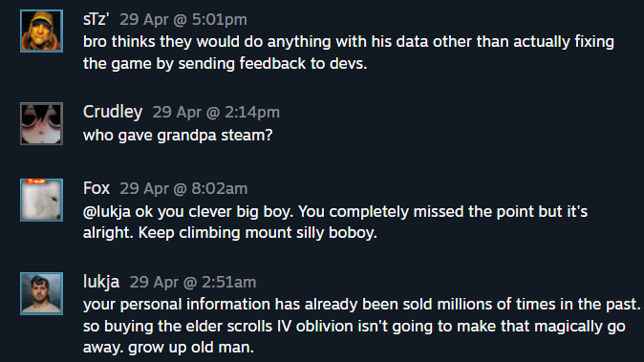Click sTz' comment starting 'bro thinks they'
Viewport: 644px width, 362px height.
pyautogui.click(x=349, y=53)
